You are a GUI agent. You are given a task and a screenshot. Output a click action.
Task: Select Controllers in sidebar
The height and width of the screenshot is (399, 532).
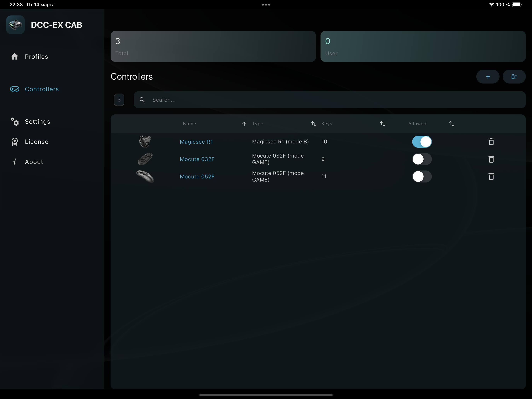(42, 89)
